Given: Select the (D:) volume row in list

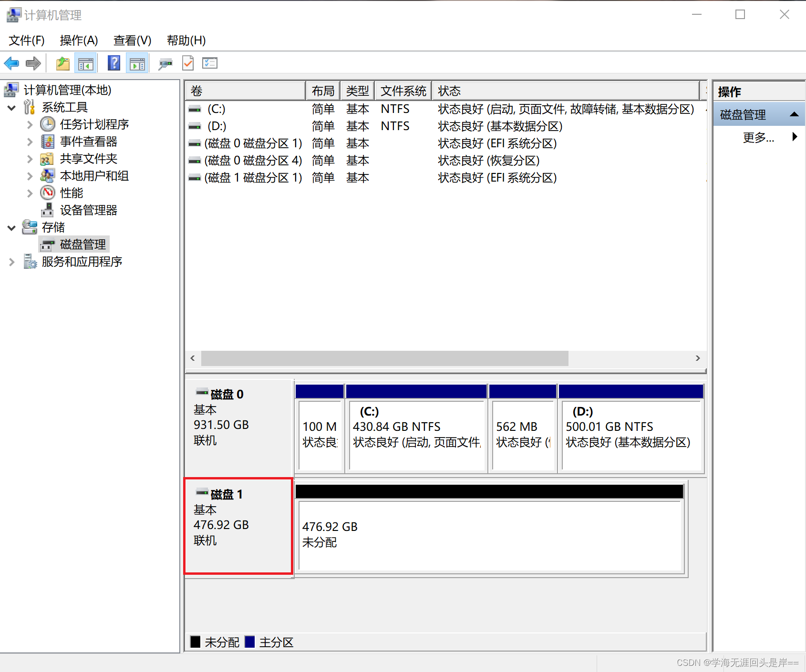Looking at the screenshot, I should point(446,126).
